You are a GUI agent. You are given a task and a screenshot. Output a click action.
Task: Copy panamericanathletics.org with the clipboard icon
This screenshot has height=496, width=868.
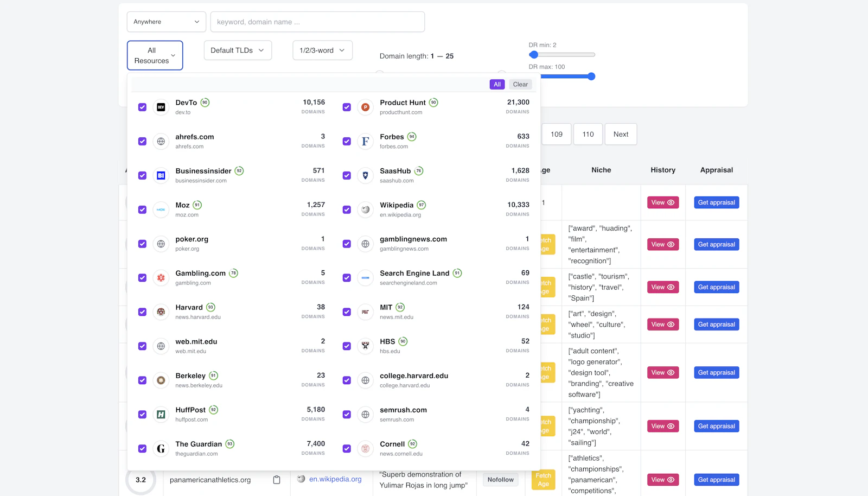pos(277,480)
